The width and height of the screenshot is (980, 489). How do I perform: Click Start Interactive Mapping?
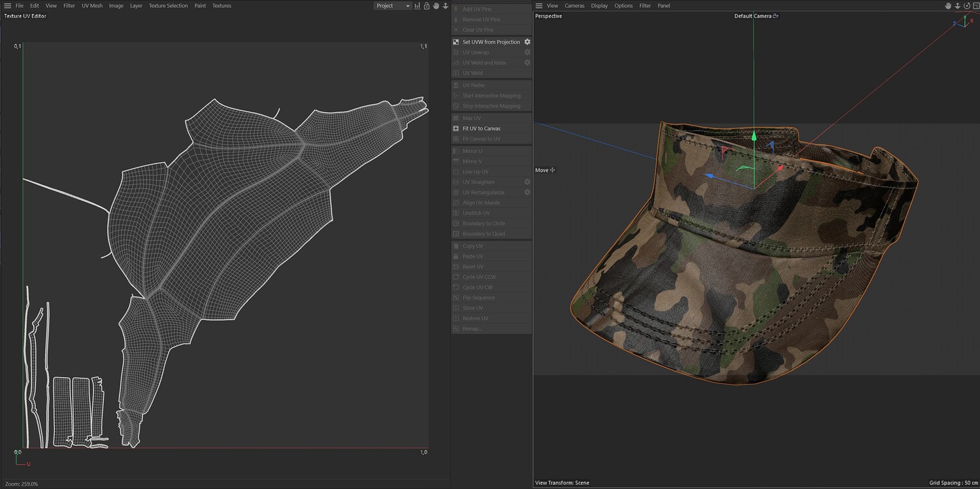coord(491,96)
